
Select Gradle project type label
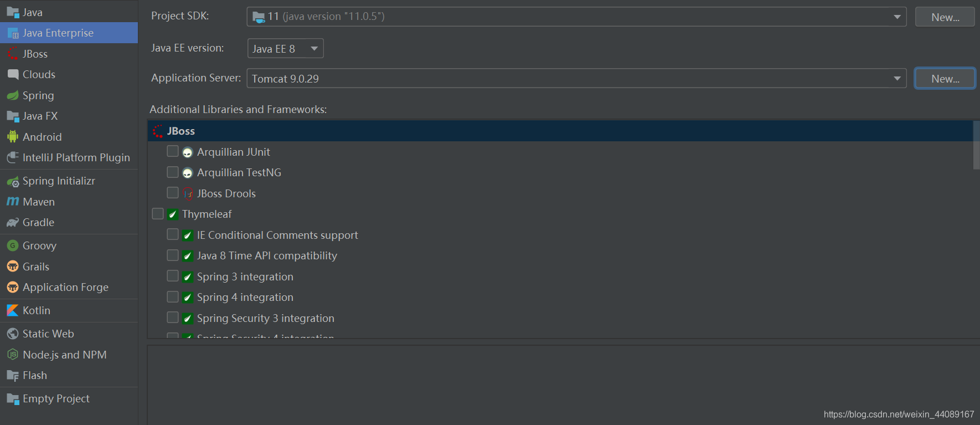coord(38,222)
